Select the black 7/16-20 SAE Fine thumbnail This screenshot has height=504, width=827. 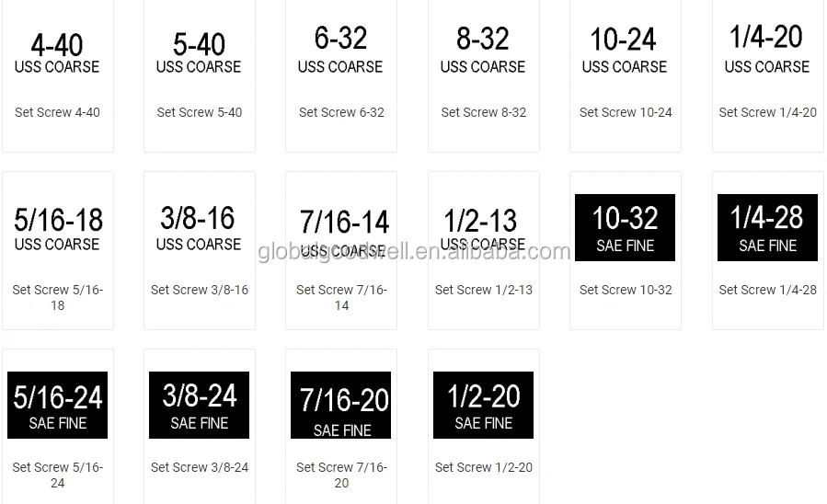(341, 405)
